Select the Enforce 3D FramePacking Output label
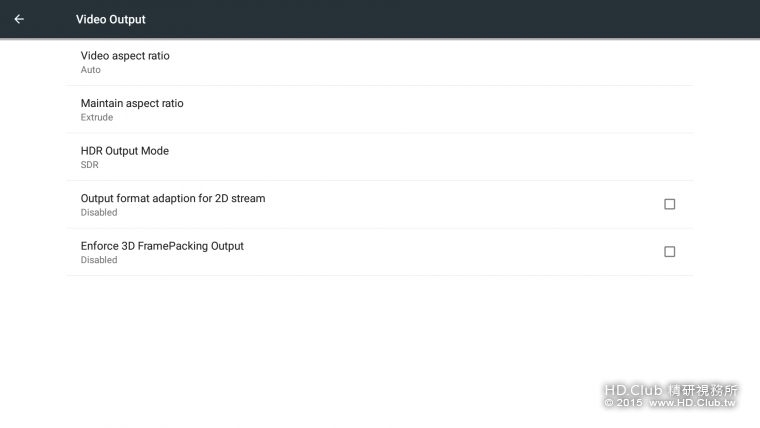 (x=162, y=246)
